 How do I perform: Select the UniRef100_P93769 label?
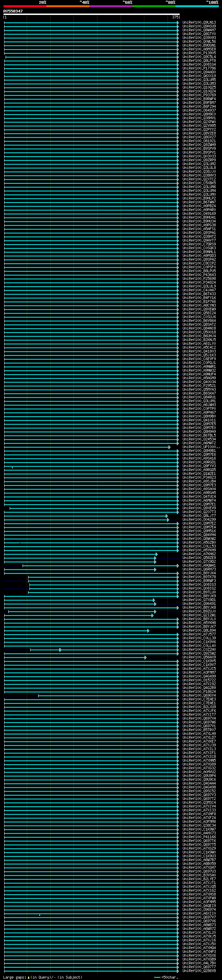[199, 95]
